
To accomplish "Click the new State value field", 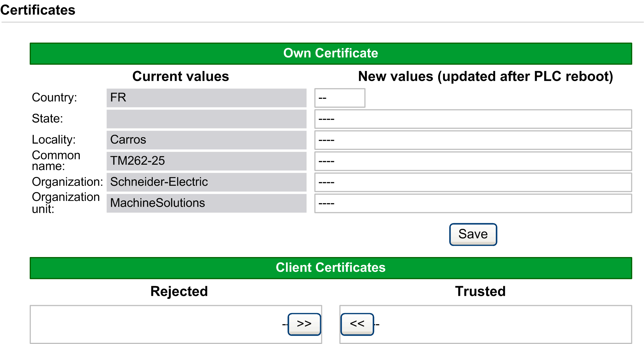I will coord(473,119).
